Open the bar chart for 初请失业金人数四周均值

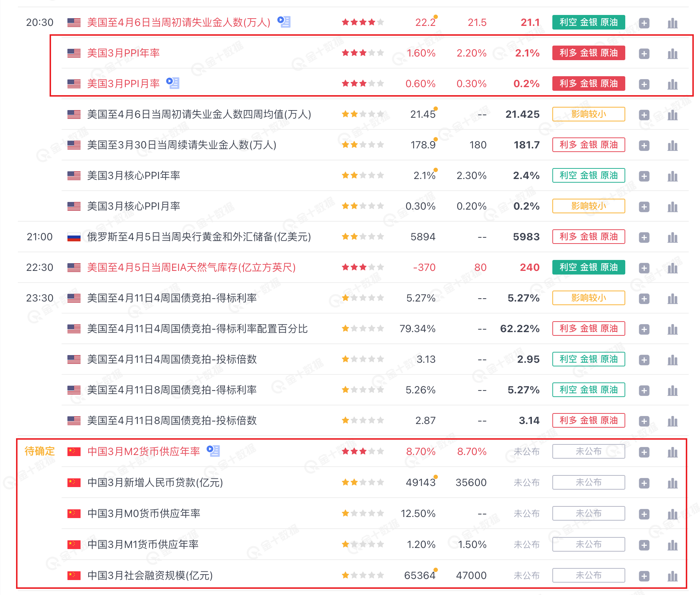click(x=672, y=115)
